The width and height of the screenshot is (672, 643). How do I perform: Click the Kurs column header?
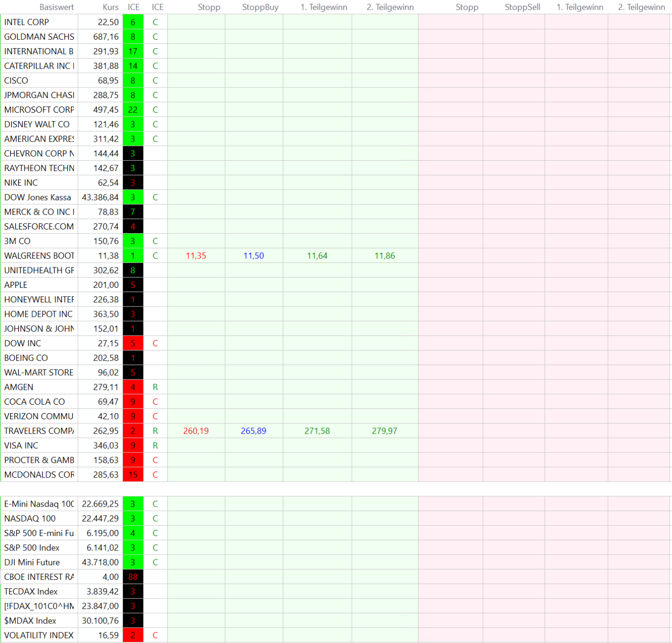(110, 7)
